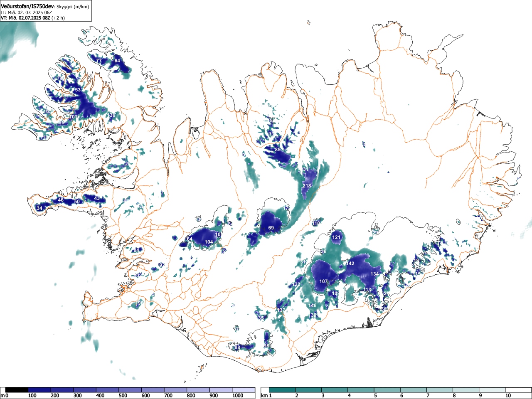This screenshot has width=532, height=399.
Task: Click the 'km 1' label on the kilometers legend
Action: click(x=267, y=396)
